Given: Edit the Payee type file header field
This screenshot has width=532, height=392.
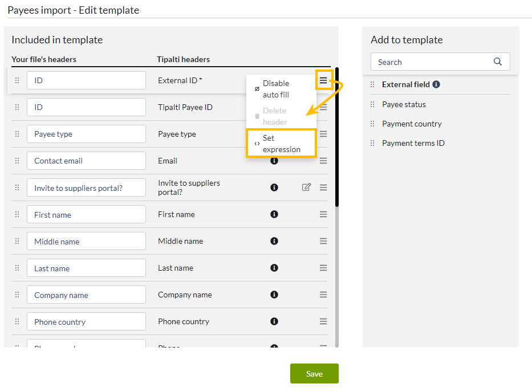Looking at the screenshot, I should [86, 134].
